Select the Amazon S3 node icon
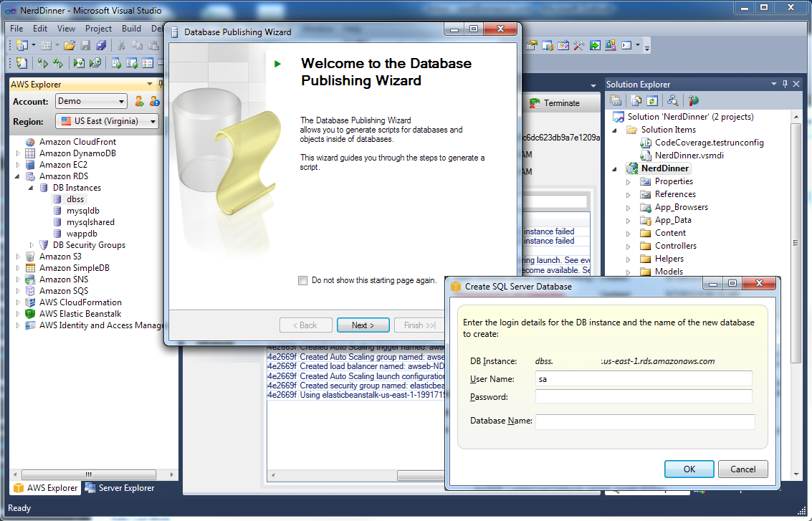812x521 pixels. click(x=30, y=257)
